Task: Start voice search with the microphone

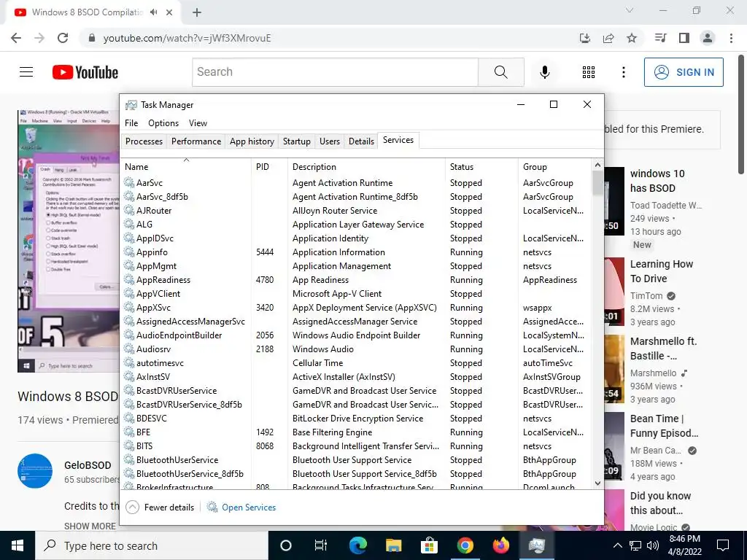Action: tap(545, 72)
